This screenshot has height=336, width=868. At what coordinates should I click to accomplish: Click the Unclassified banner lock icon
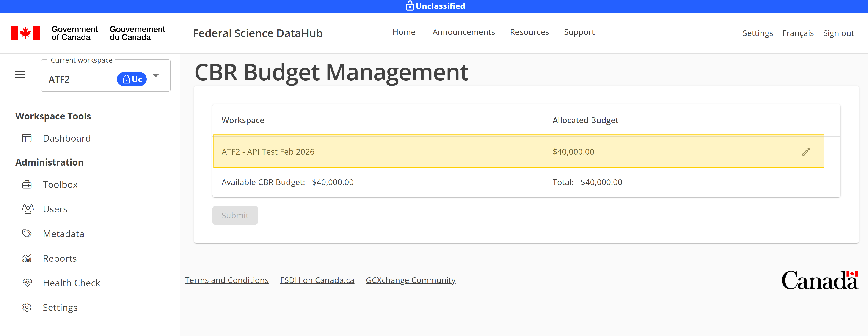point(410,6)
